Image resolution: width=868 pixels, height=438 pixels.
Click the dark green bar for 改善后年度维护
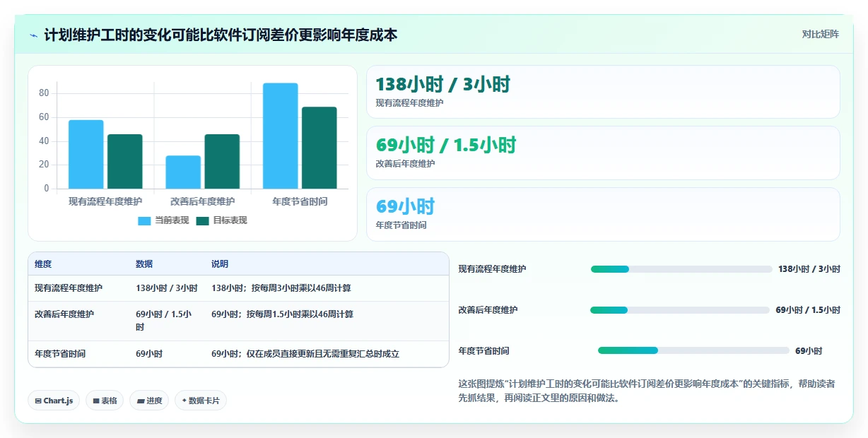(222, 161)
